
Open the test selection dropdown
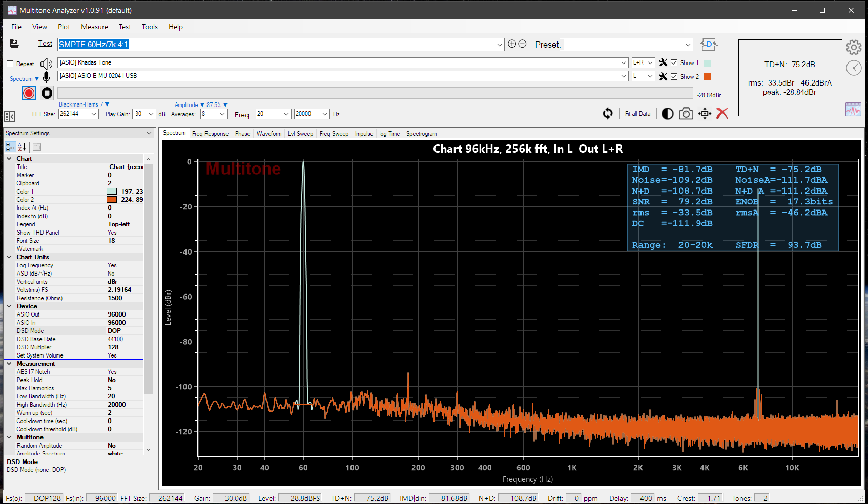coord(500,45)
